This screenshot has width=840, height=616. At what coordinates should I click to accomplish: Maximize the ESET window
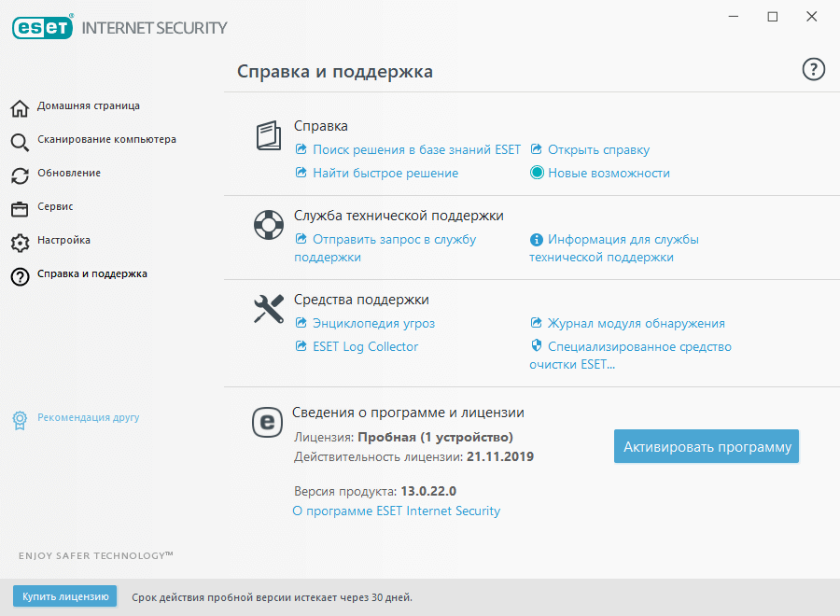[773, 17]
